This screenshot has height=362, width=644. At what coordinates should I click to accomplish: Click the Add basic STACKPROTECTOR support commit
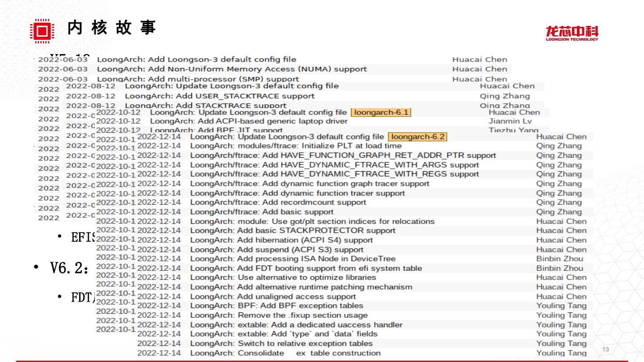pos(292,231)
